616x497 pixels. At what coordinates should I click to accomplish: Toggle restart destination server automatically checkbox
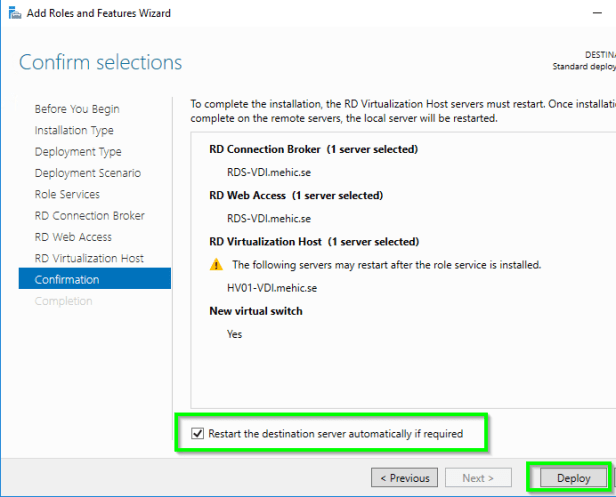point(198,434)
